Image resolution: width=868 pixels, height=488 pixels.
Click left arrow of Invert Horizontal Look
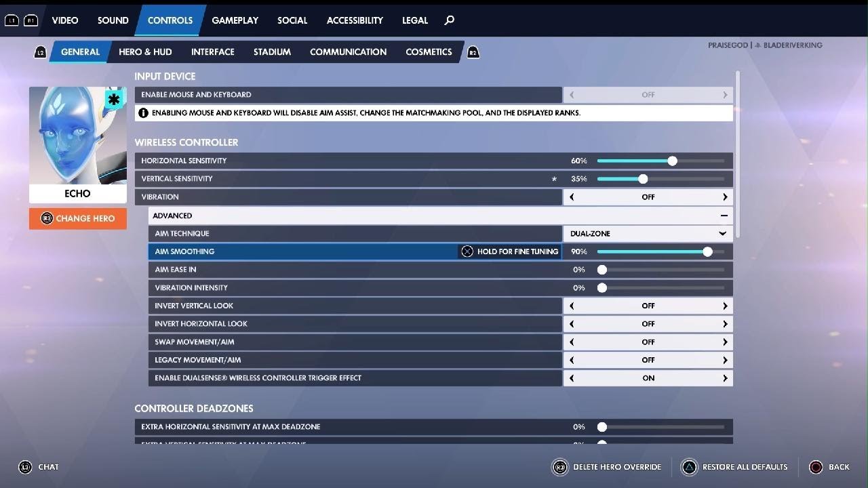tap(572, 324)
